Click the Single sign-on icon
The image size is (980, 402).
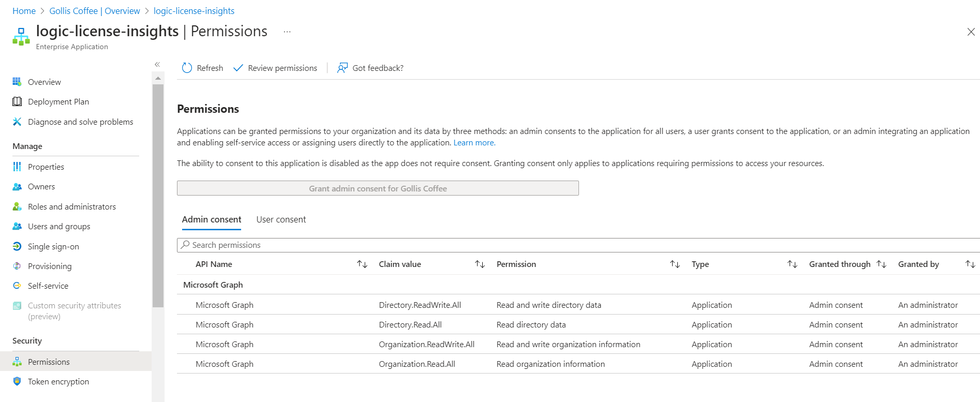coord(17,246)
